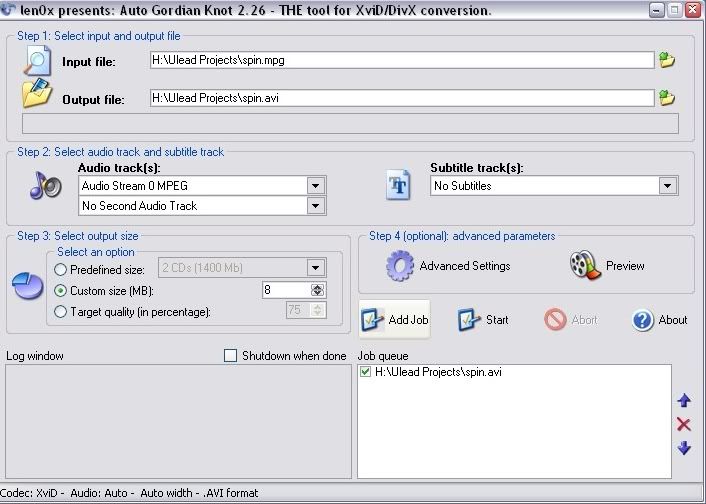Remove job with red X icon
Viewport: 706px width, 504px height.
pos(683,424)
